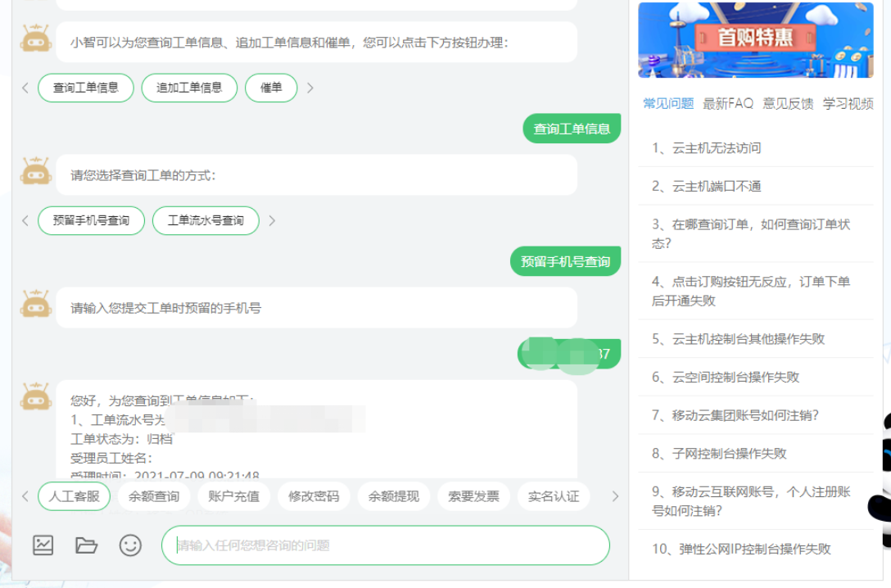Select the 学习视频 tab
This screenshot has height=588, width=891.
tap(848, 103)
